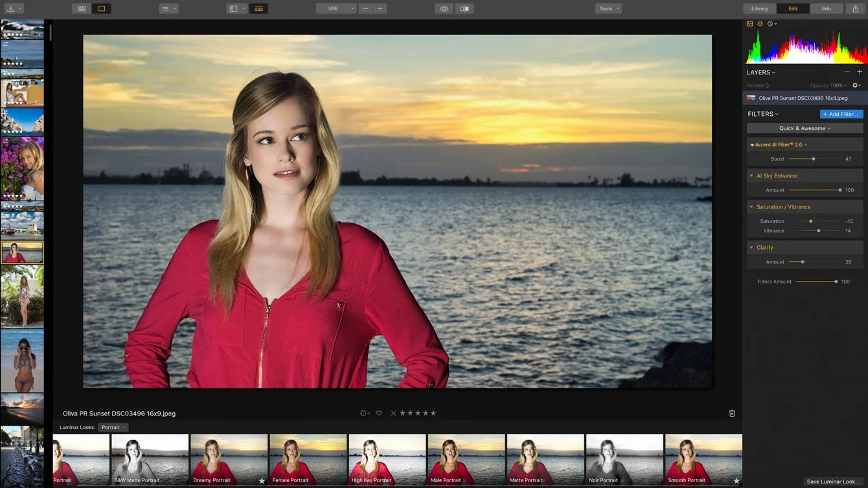
Task: Add a new layer with the plus icon
Action: click(860, 72)
